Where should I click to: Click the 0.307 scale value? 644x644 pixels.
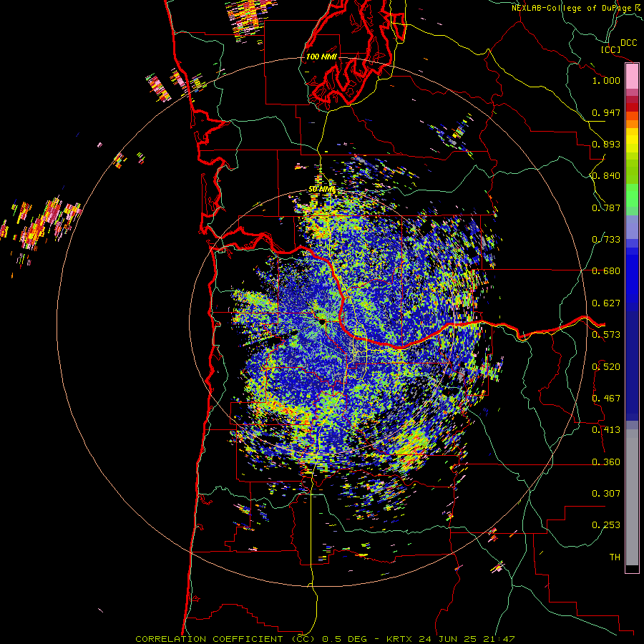[606, 494]
